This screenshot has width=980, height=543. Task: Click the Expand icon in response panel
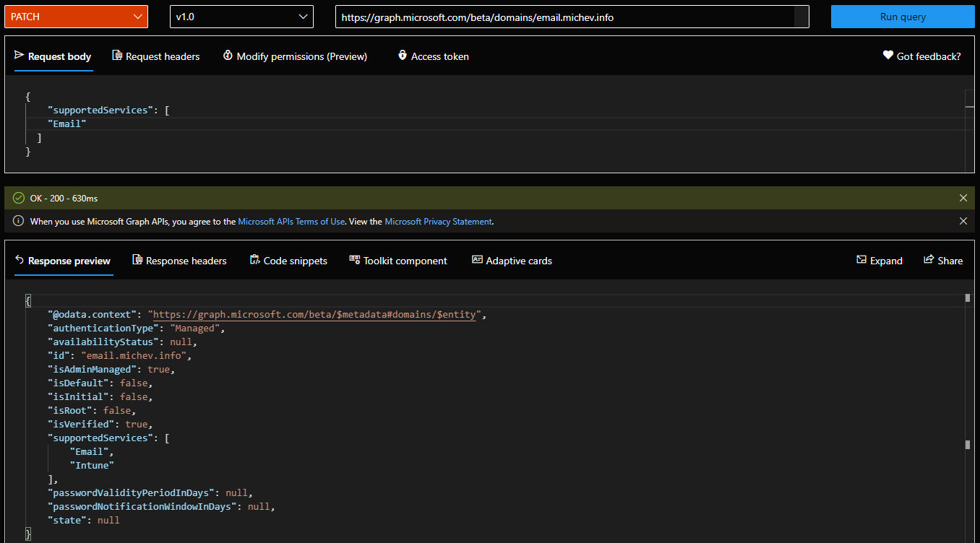coord(861,260)
